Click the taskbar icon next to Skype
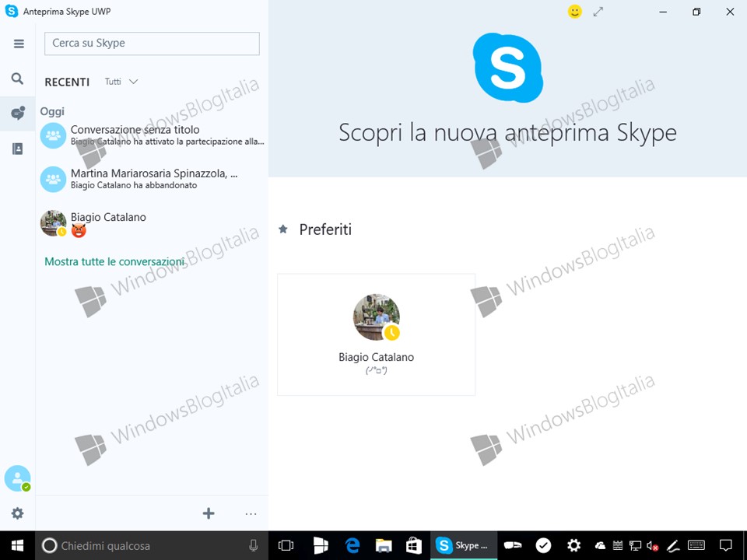Screen dimensions: 747x560 [x=513, y=546]
